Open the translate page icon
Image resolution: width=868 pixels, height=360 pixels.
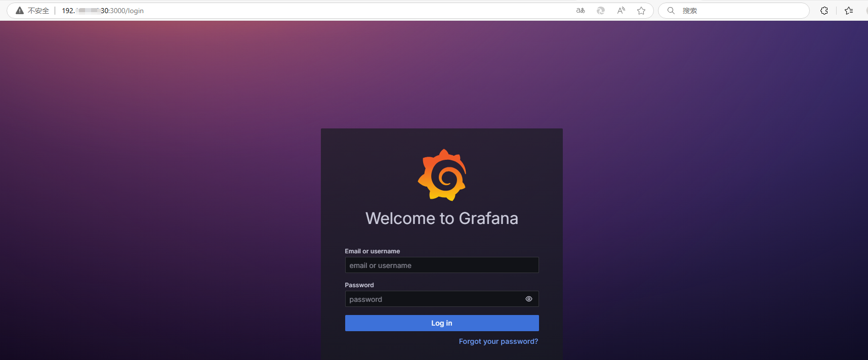pos(581,11)
